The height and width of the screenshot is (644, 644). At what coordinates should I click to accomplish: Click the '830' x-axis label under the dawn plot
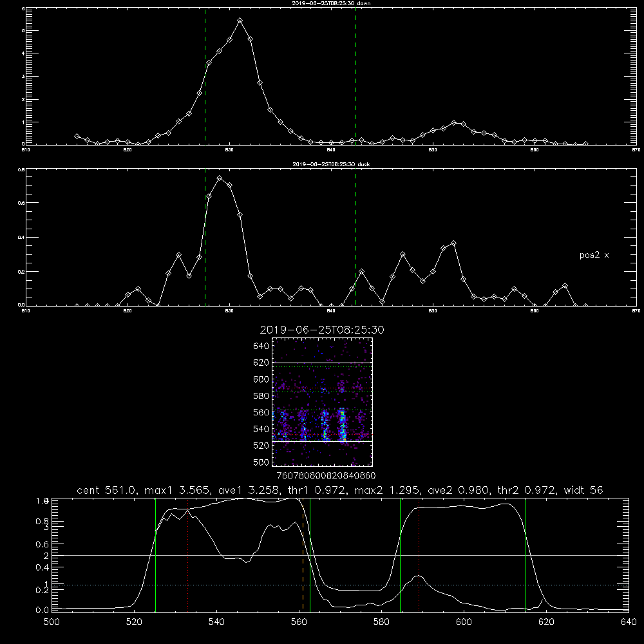coord(229,150)
